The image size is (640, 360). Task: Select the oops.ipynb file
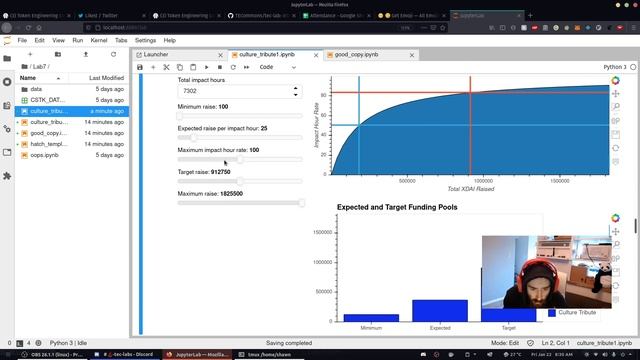pyautogui.click(x=72, y=155)
